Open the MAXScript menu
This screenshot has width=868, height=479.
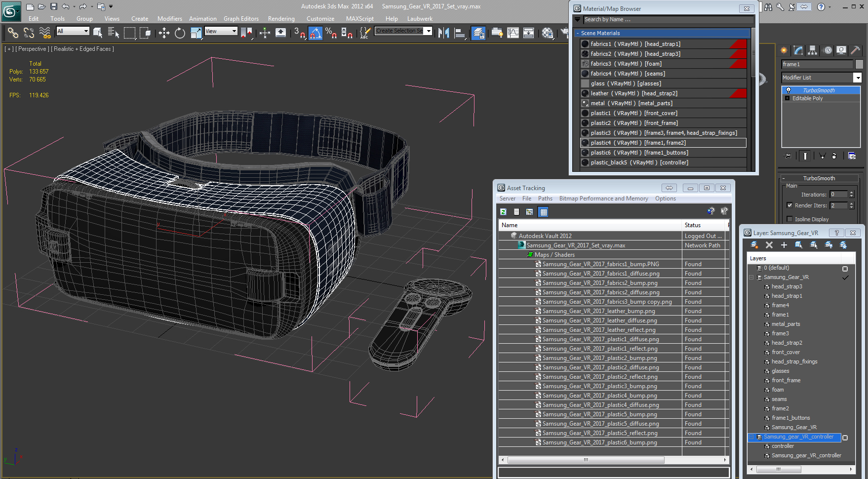360,19
